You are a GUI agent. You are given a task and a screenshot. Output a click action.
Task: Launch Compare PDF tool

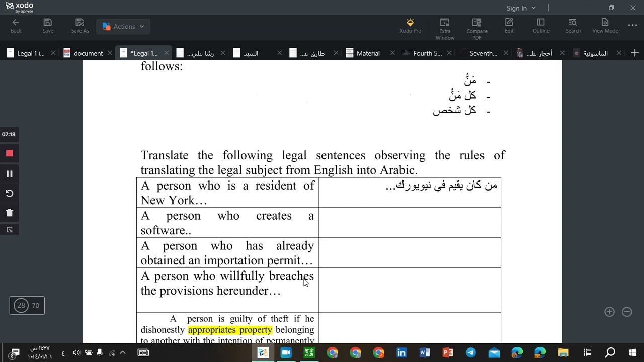point(476,29)
